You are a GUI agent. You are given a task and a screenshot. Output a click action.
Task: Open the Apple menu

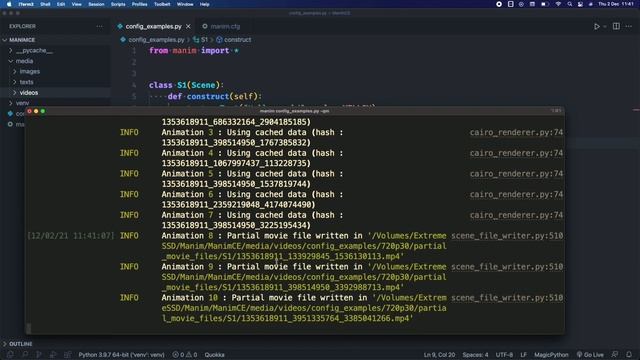click(x=9, y=4)
